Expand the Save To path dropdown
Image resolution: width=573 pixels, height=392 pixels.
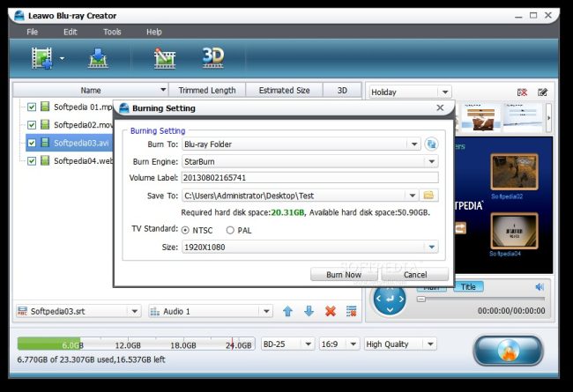point(412,196)
